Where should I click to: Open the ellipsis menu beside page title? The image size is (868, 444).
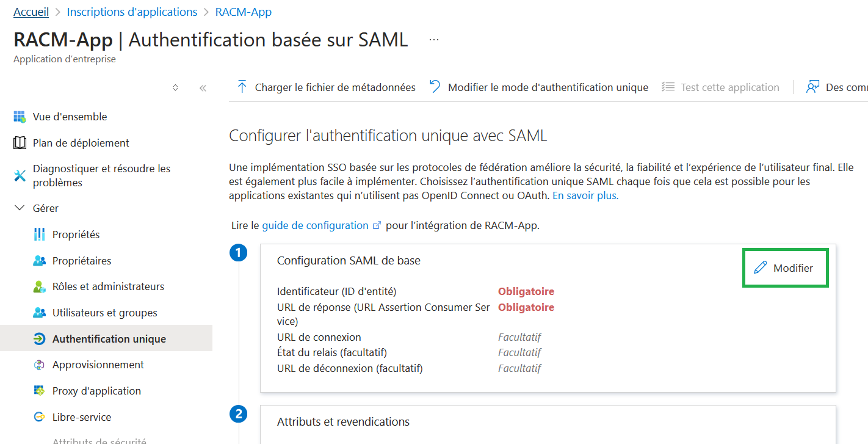(434, 40)
